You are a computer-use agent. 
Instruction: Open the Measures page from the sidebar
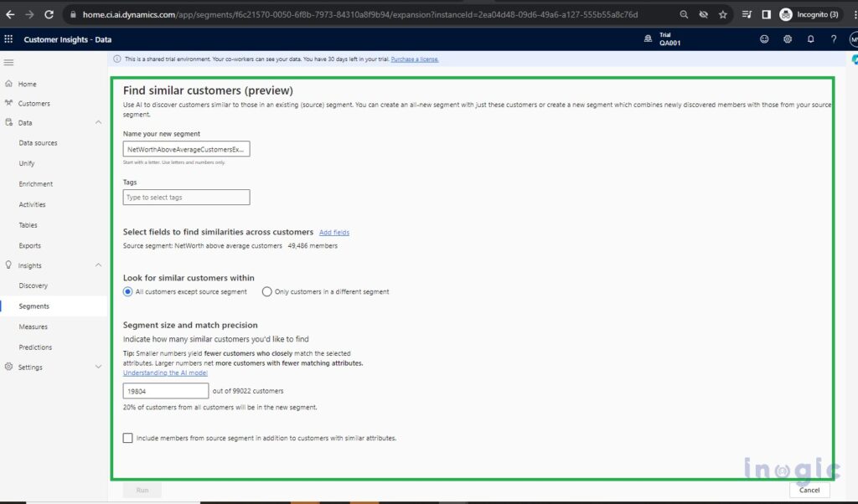click(32, 326)
